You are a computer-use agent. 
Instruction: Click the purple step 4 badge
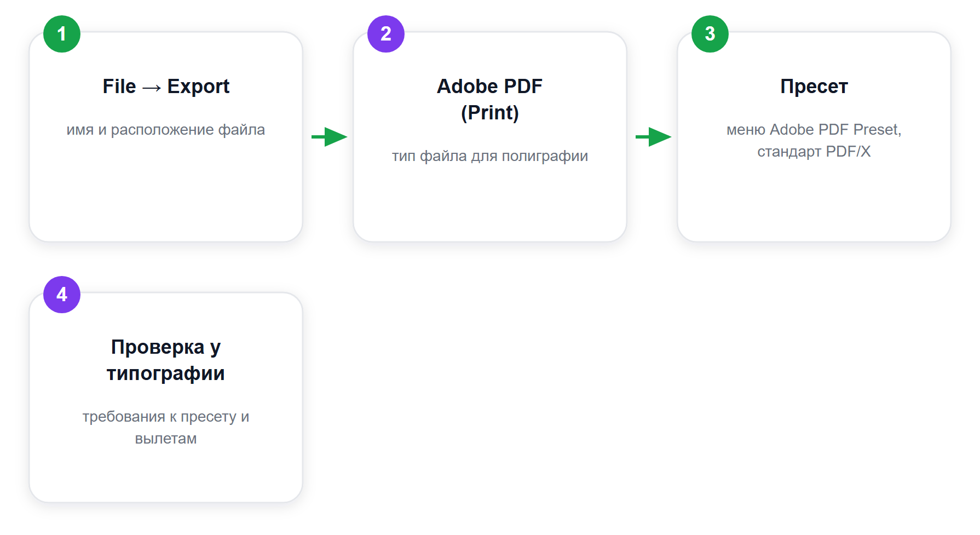62,295
